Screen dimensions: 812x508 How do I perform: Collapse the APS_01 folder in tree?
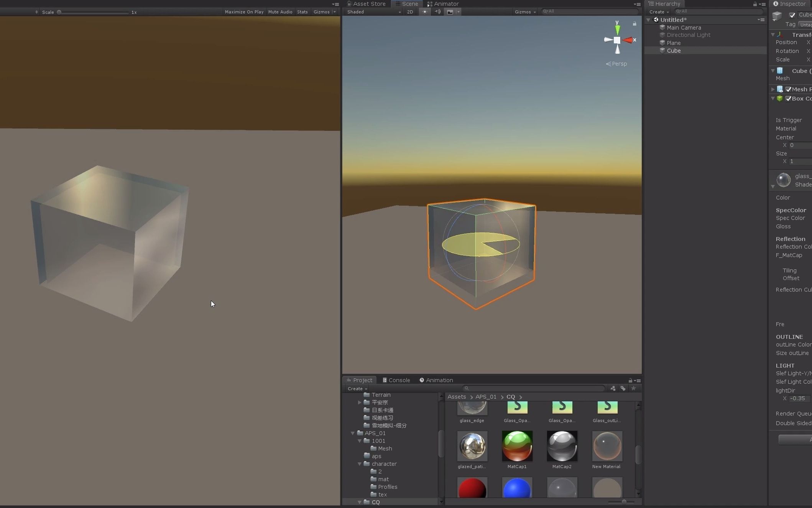353,433
